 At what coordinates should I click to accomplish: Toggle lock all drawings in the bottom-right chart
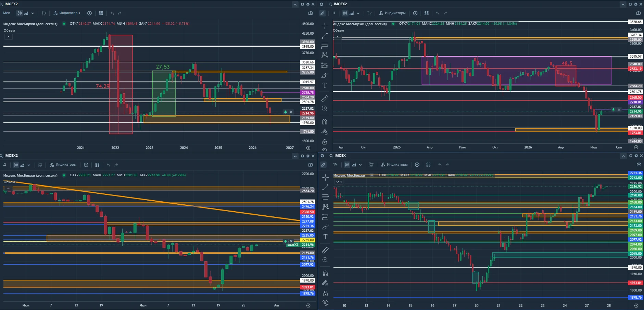pos(325,294)
